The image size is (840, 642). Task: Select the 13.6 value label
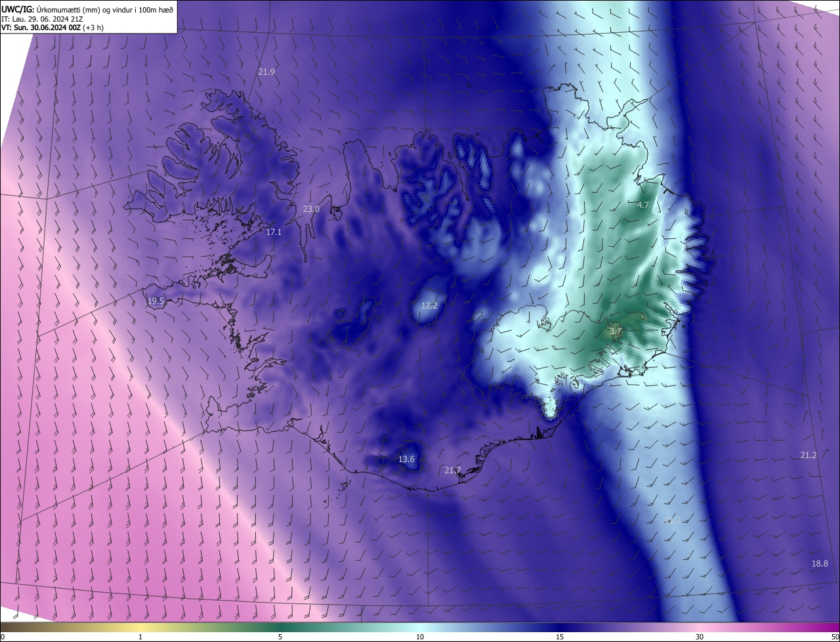(407, 459)
